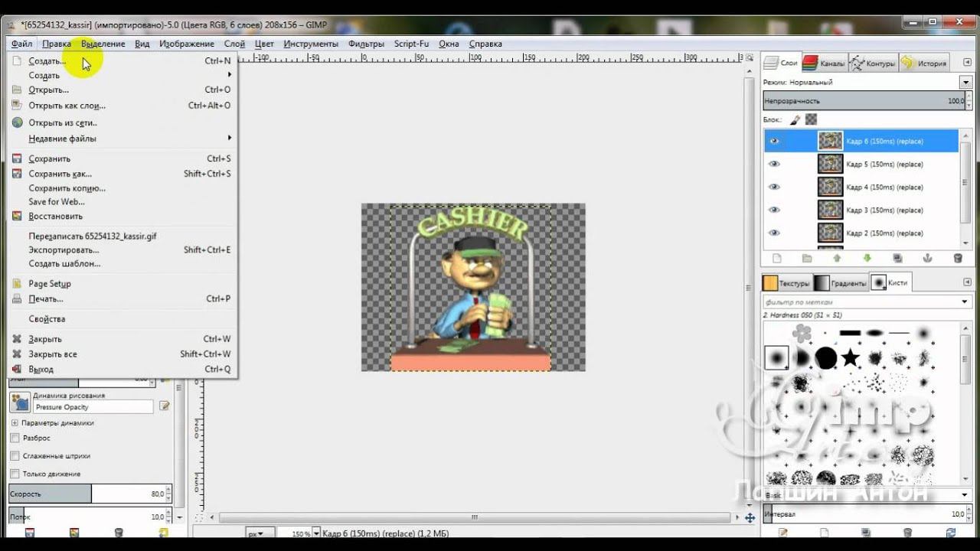Enable the Сглаженные штрихи checkbox
Viewport: 980px width, 551px height.
tap(15, 455)
